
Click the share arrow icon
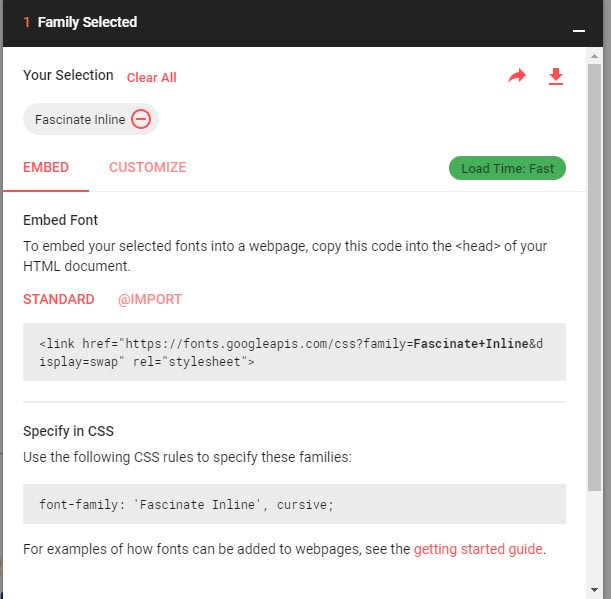tap(517, 76)
